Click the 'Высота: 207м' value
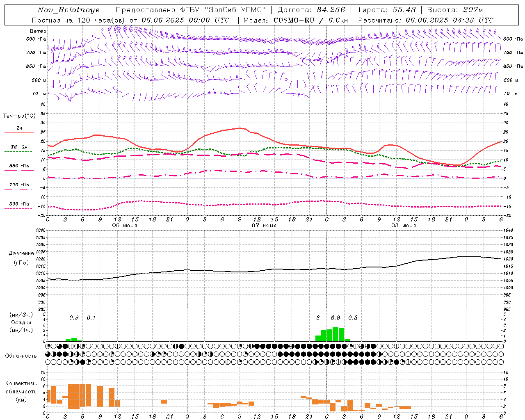Image resolution: width=525 pixels, height=420 pixels. 455,10
